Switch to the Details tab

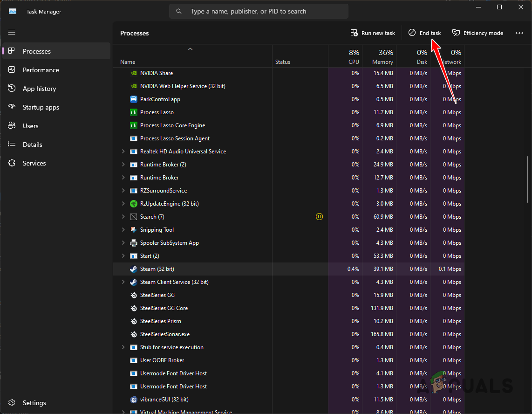point(32,145)
